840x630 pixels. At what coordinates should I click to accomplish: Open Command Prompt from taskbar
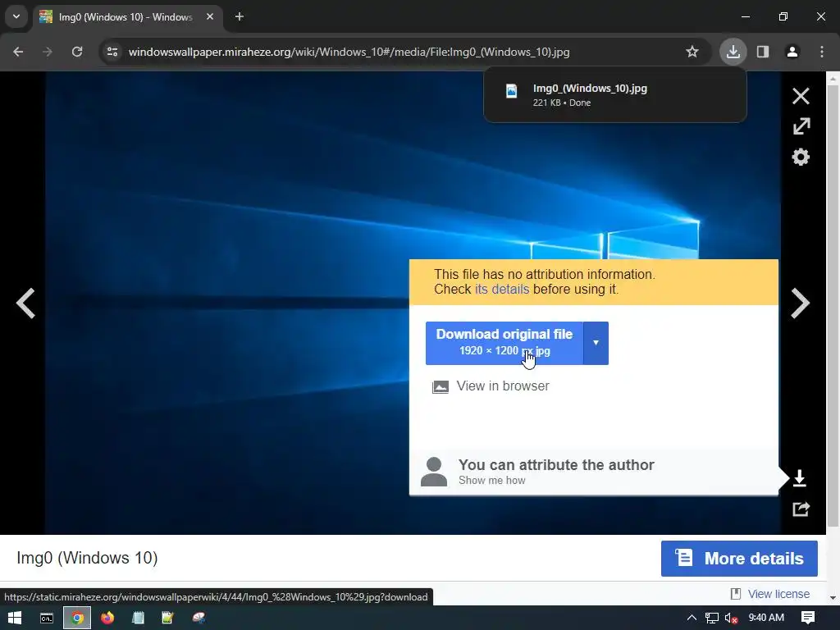[47, 618]
